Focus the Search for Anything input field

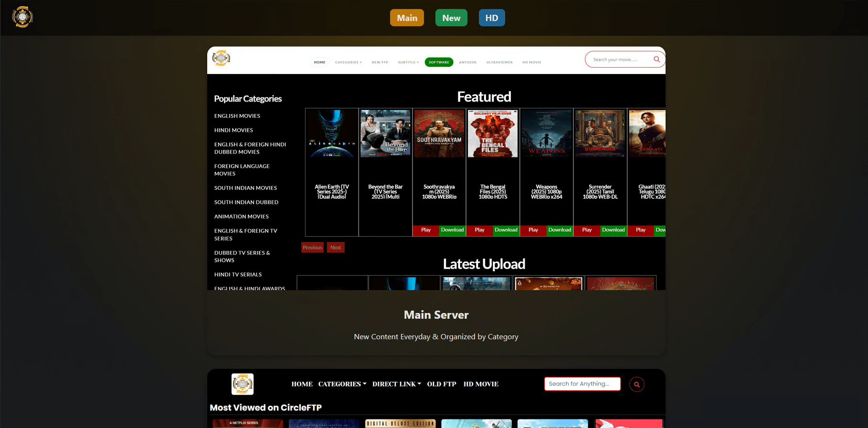(x=582, y=384)
